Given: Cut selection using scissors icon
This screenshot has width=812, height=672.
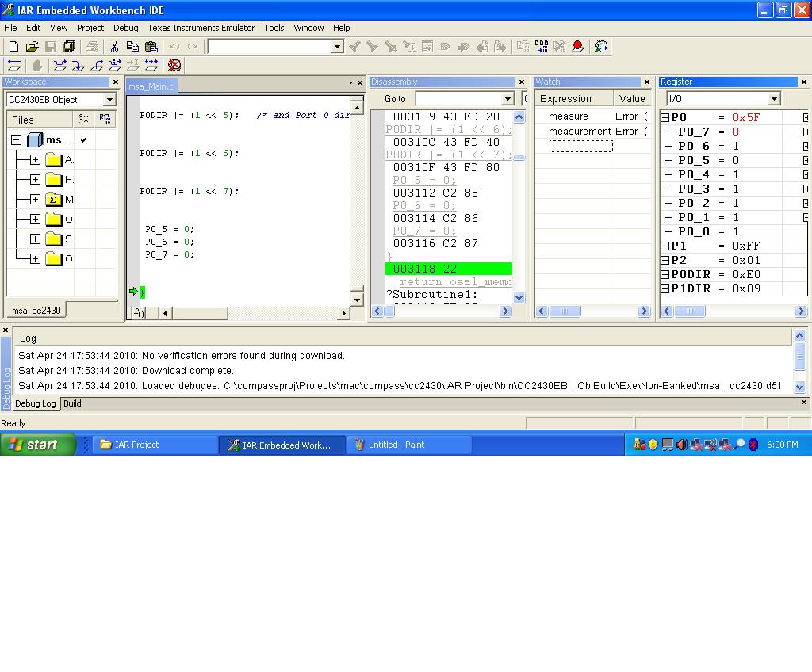Looking at the screenshot, I should [114, 47].
